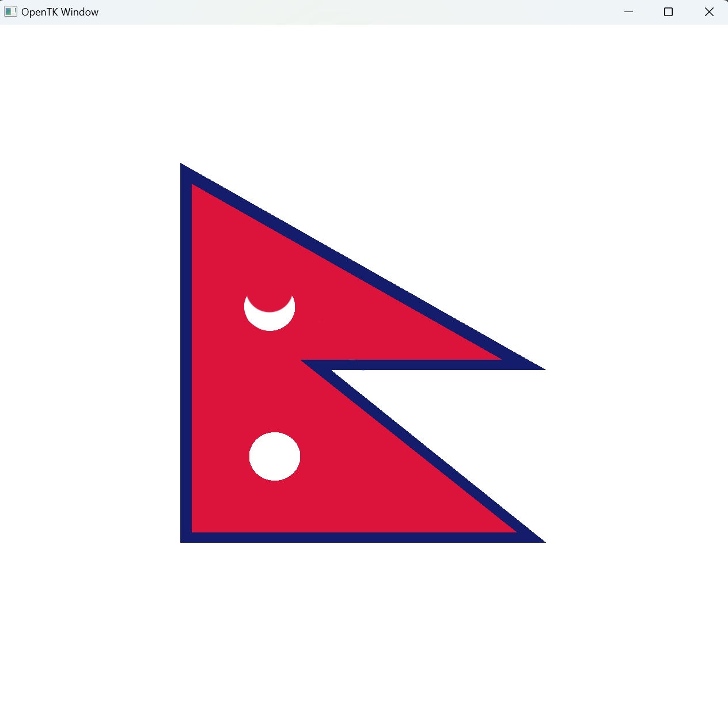Click the white canvas below the flag

point(363,622)
